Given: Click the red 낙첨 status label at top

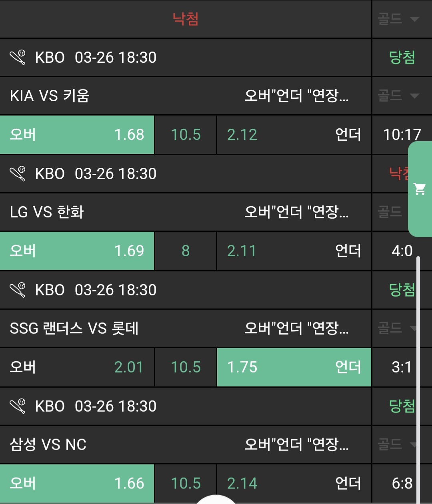Looking at the screenshot, I should tap(186, 19).
